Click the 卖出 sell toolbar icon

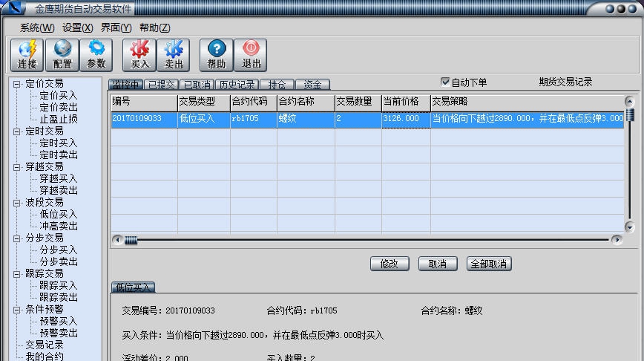click(x=174, y=55)
